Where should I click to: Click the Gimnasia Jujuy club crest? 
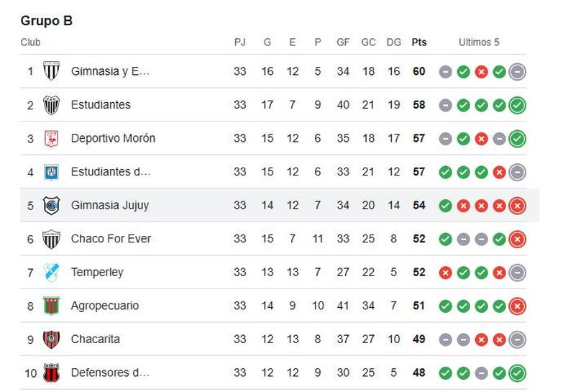click(x=51, y=206)
